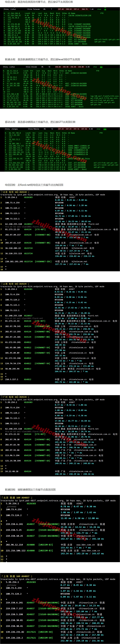Click traceroute line for ipv4.sha-4134.endpoint.nxtrace.org
Viewport: 120px width, 644px height.
(x=52, y=287)
